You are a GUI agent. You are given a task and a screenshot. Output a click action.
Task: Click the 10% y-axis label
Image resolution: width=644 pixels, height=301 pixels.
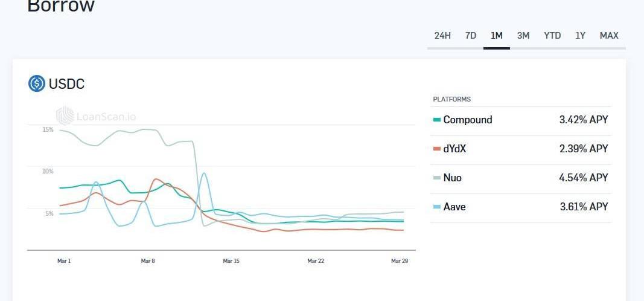click(x=48, y=172)
